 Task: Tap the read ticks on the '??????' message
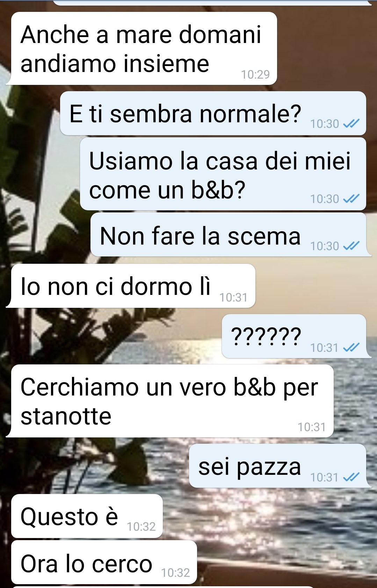click(351, 348)
